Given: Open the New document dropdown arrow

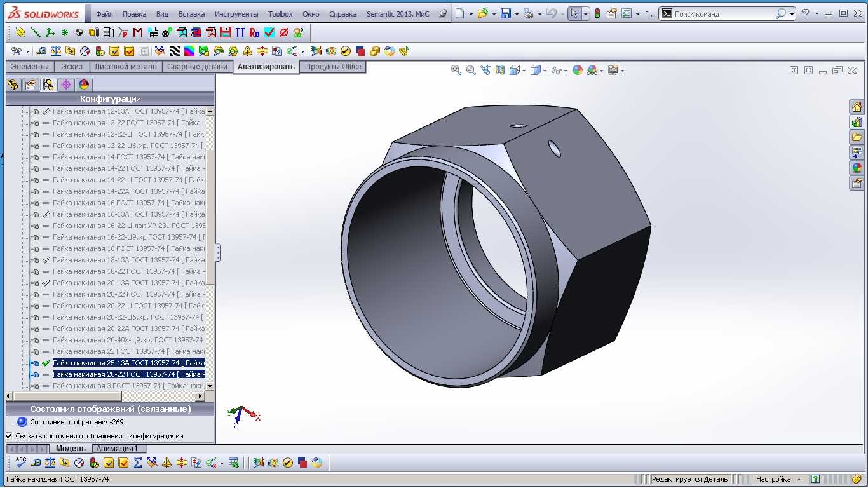Looking at the screenshot, I should tap(471, 14).
